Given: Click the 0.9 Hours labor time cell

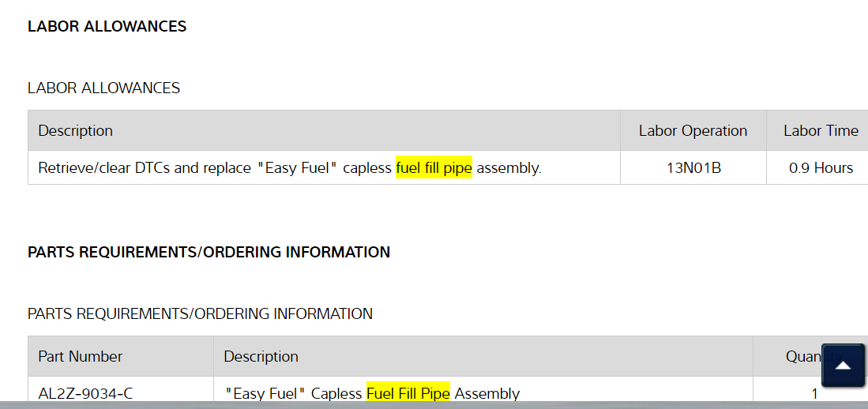Looking at the screenshot, I should (821, 168).
